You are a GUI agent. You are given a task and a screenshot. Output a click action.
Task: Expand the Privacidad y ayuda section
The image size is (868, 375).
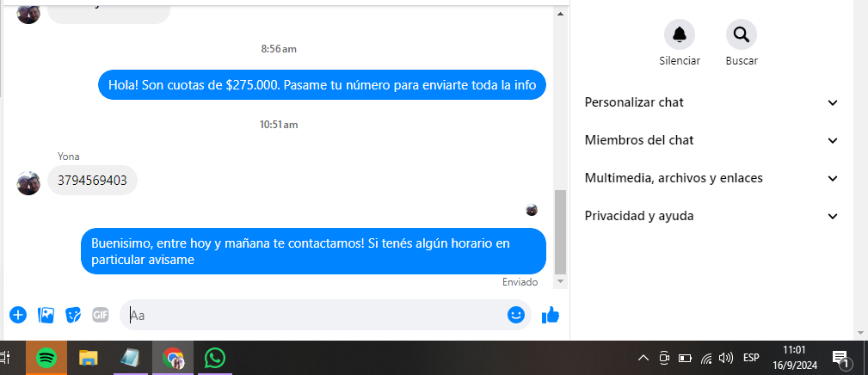tap(711, 216)
